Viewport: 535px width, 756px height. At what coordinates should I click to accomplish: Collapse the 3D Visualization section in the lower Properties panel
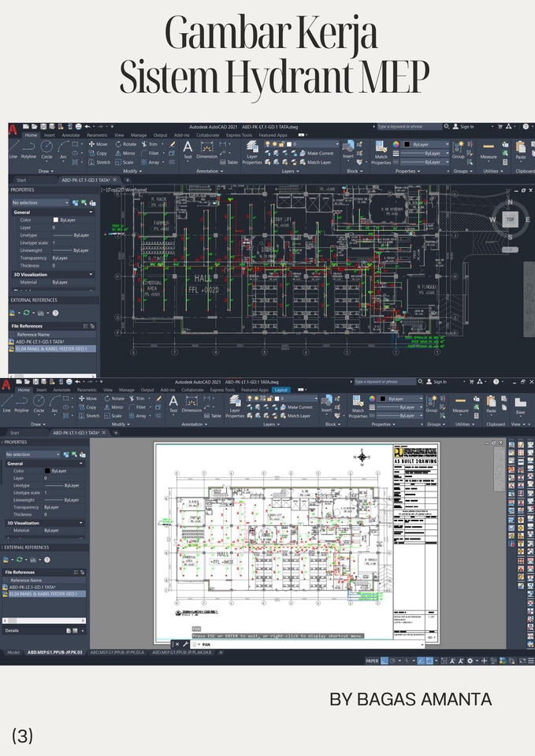click(81, 522)
